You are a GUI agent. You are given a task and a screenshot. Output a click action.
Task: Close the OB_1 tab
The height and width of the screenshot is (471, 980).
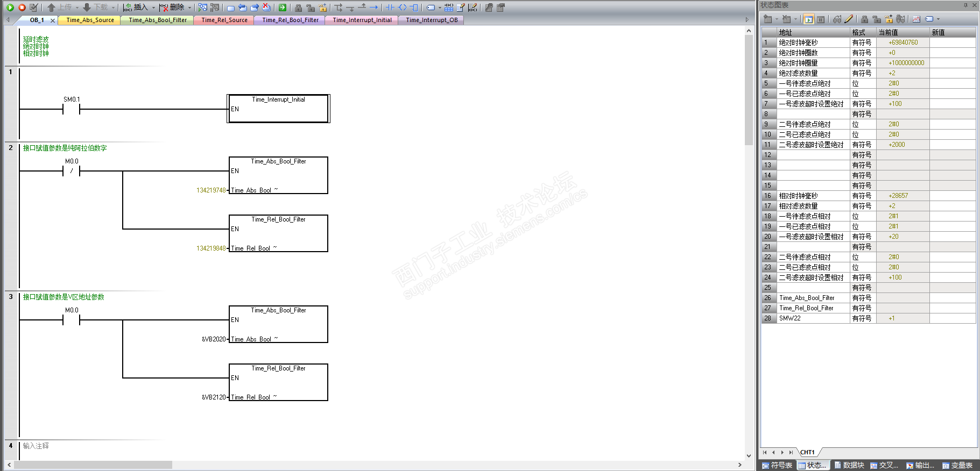click(53, 20)
